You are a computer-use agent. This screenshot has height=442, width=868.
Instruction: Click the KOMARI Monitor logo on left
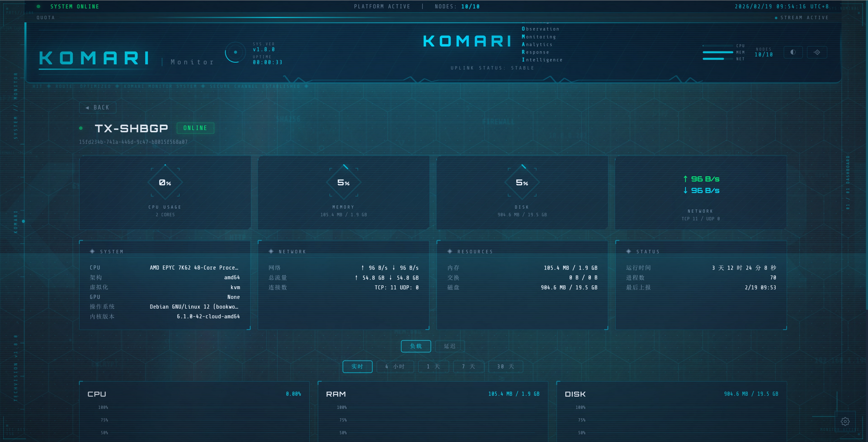coord(94,58)
